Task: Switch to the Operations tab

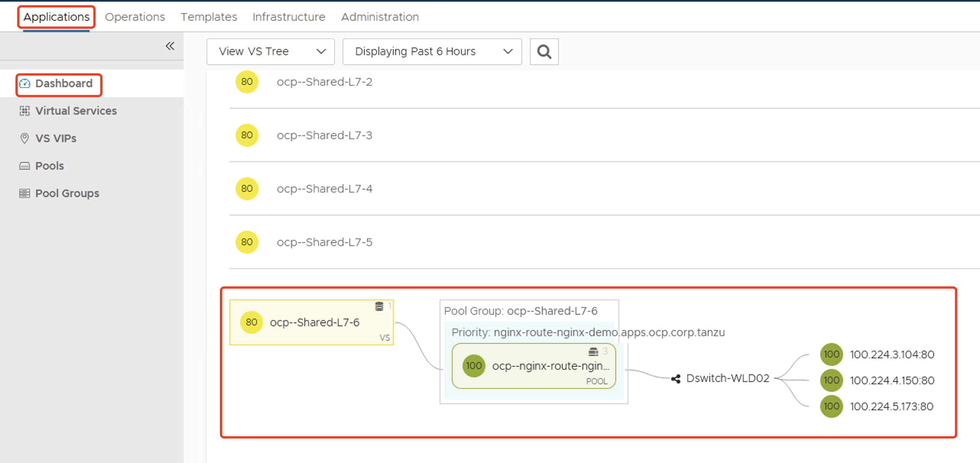Action: [135, 17]
